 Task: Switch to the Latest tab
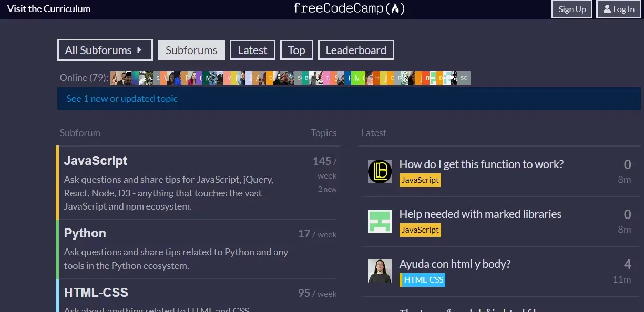(252, 50)
